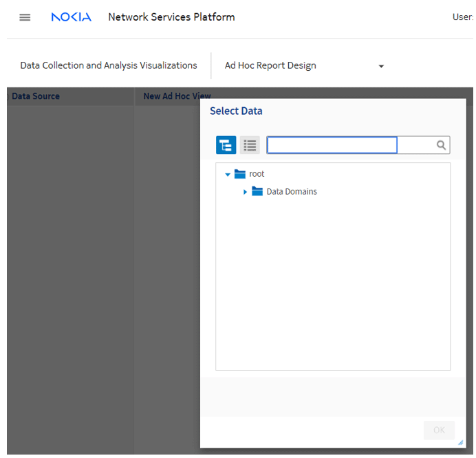
Task: Click the Network Services Platform title
Action: (x=171, y=17)
